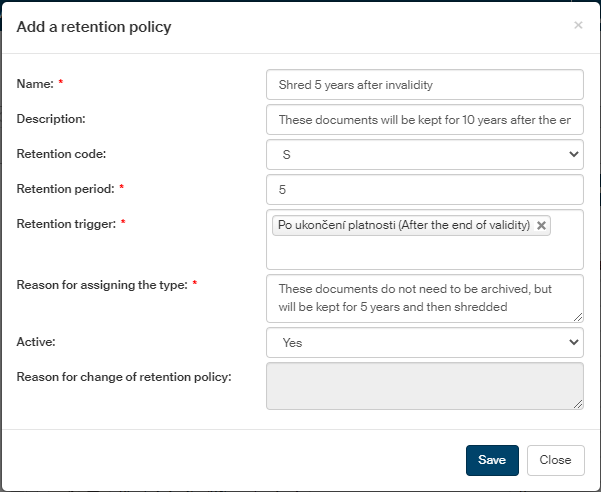Click into the Description text field
601x492 pixels.
coord(425,120)
